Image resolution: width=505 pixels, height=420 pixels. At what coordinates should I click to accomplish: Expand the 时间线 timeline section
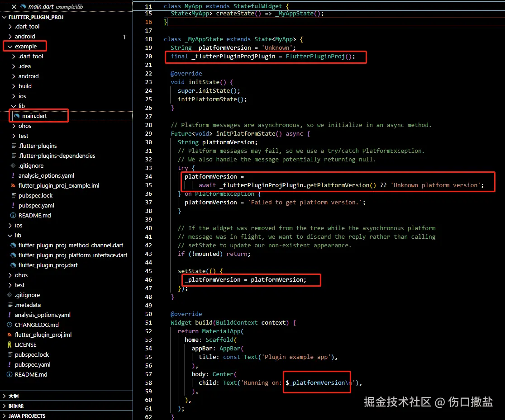pos(4,406)
